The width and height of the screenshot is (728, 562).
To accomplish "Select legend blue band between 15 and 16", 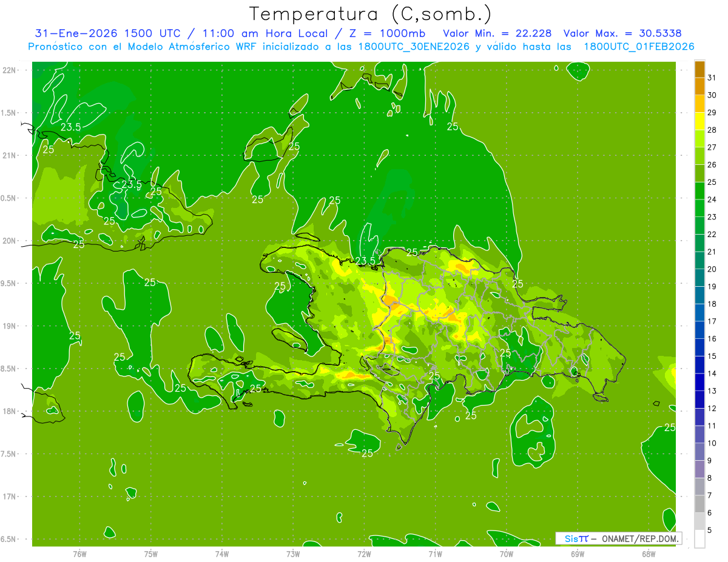I will pyautogui.click(x=699, y=347).
